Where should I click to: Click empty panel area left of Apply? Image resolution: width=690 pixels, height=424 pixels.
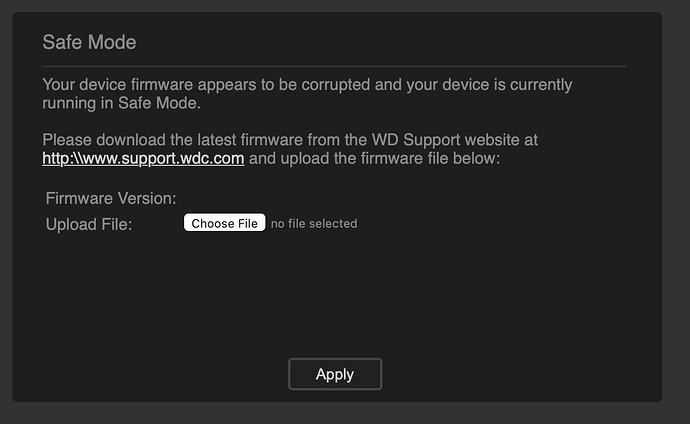point(150,374)
